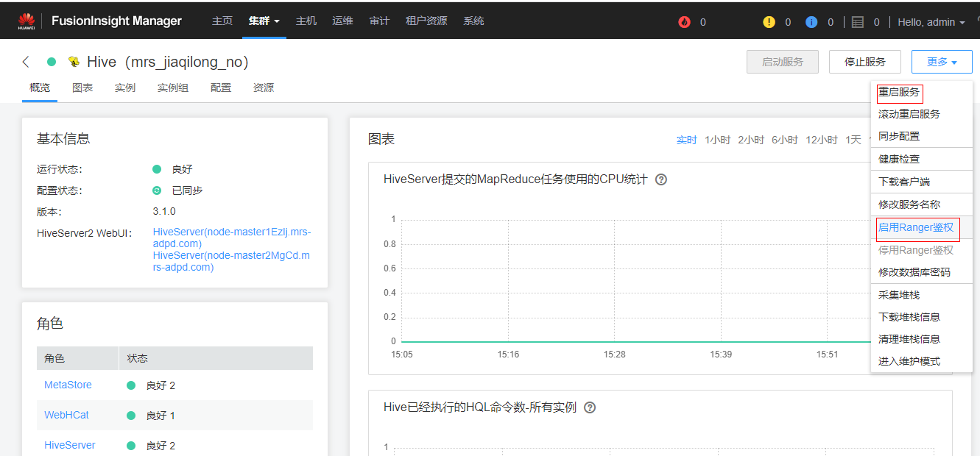Screen dimensions: 980x456
Task: Select 修改服务名称 from the menu
Action: pos(909,204)
